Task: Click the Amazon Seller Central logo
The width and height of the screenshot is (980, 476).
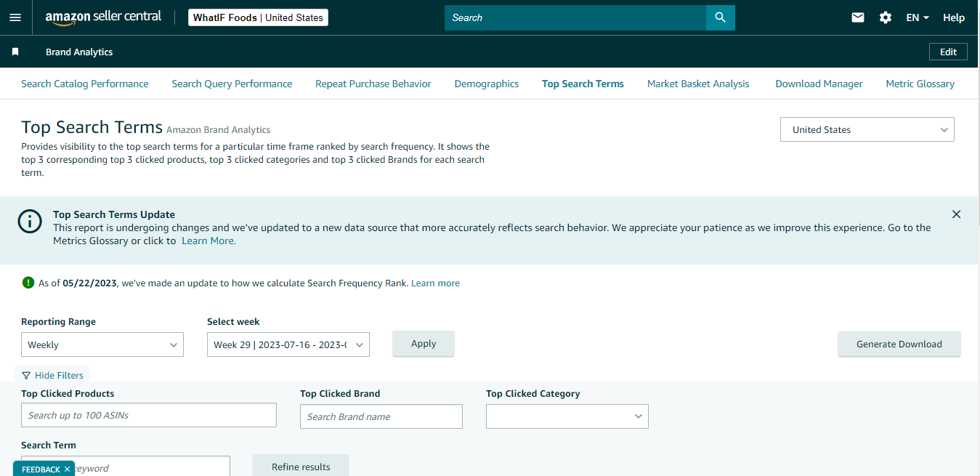Action: click(x=102, y=17)
